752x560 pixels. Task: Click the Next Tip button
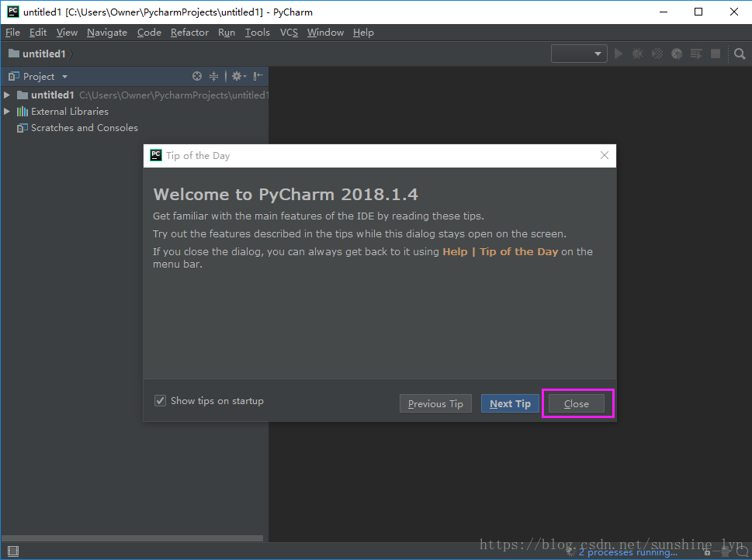(509, 403)
